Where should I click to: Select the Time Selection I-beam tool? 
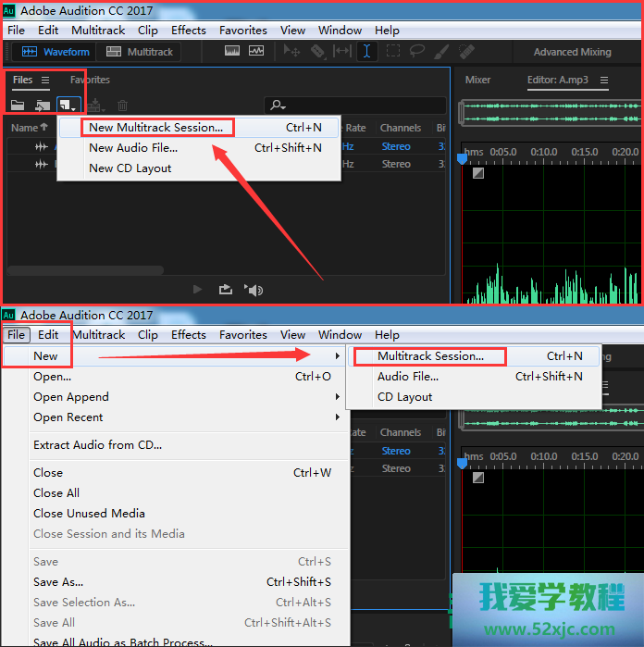point(366,52)
